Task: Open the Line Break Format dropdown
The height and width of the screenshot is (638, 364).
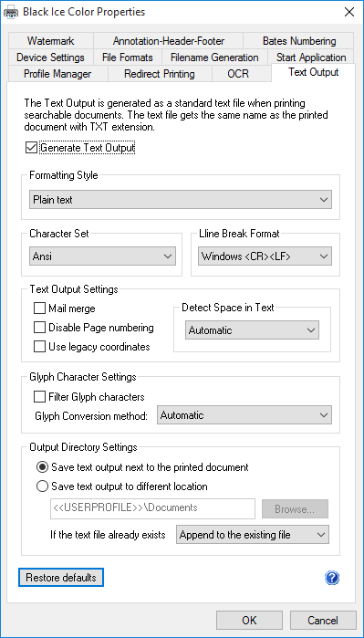Action: [x=265, y=256]
